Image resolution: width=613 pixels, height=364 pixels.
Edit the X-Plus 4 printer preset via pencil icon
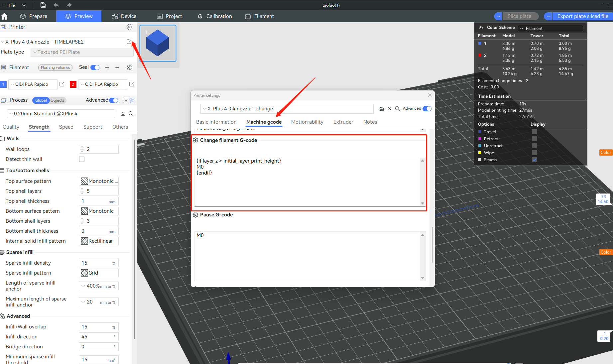pyautogui.click(x=129, y=42)
